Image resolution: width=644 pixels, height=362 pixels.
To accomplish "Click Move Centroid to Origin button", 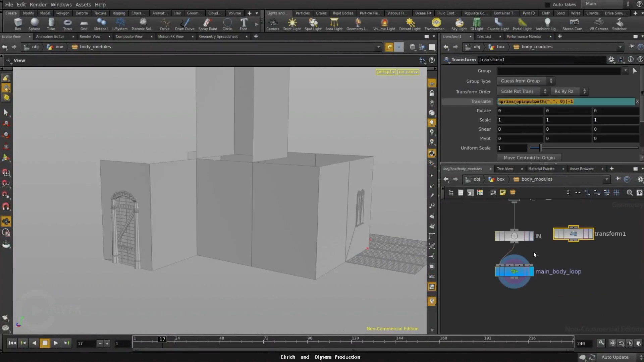I will click(529, 158).
